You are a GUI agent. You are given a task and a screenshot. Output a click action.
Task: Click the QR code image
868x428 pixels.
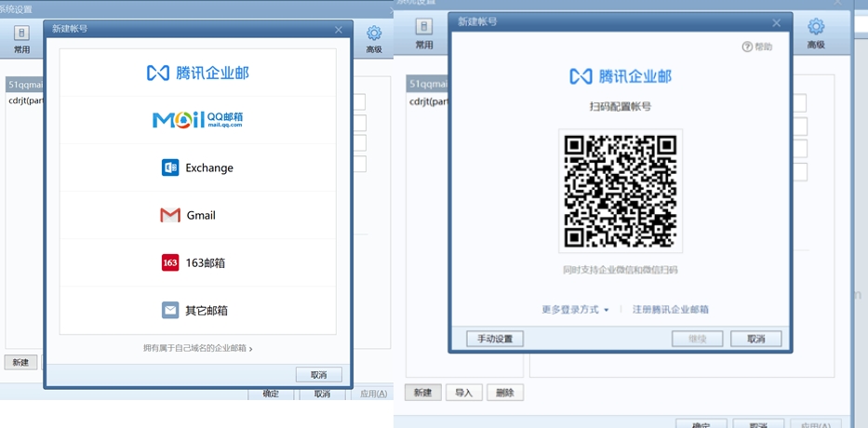(620, 191)
